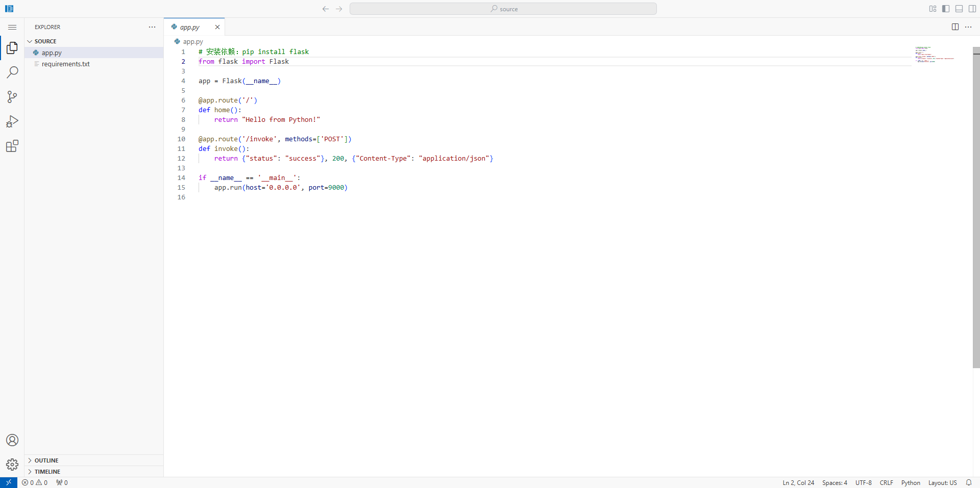
Task: Open the remote window status icon
Action: 9,482
